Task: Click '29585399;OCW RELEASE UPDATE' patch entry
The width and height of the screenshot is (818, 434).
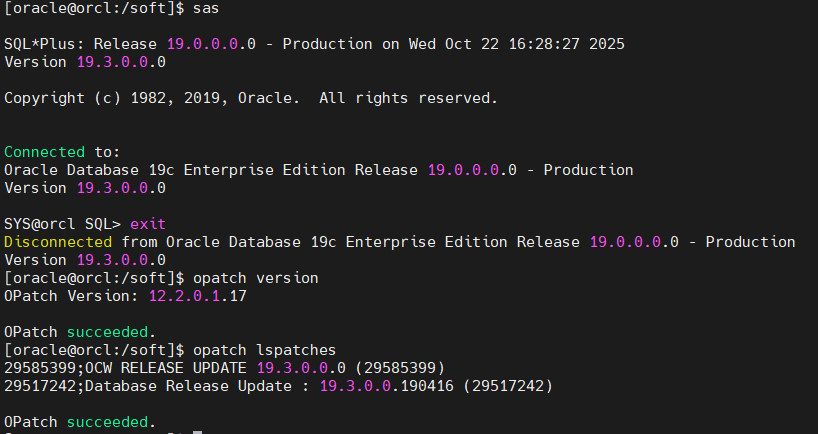Action: [x=125, y=368]
